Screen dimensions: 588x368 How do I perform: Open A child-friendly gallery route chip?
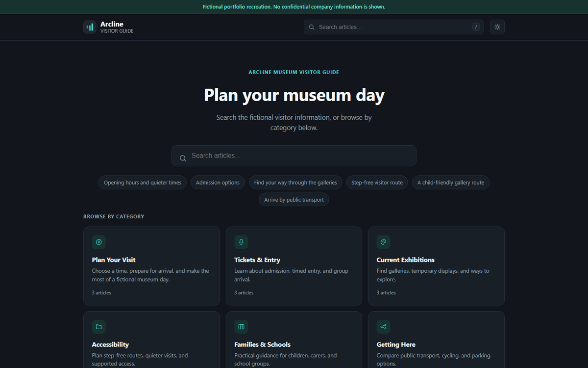pos(451,183)
